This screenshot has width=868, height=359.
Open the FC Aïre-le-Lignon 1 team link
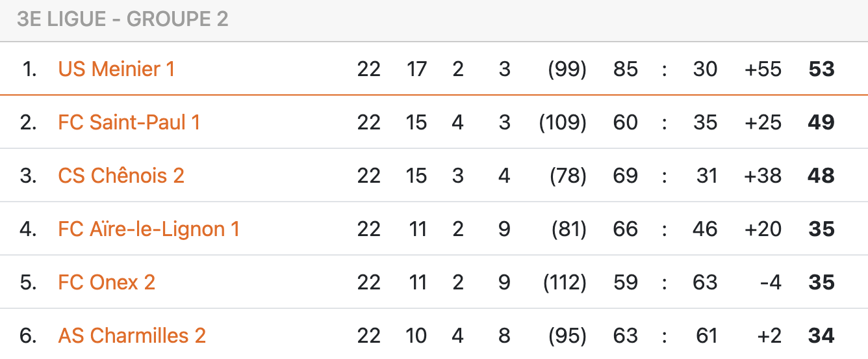[x=149, y=229]
